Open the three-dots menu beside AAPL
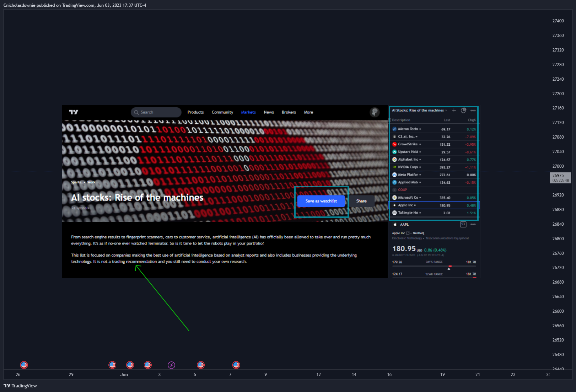 pyautogui.click(x=473, y=224)
